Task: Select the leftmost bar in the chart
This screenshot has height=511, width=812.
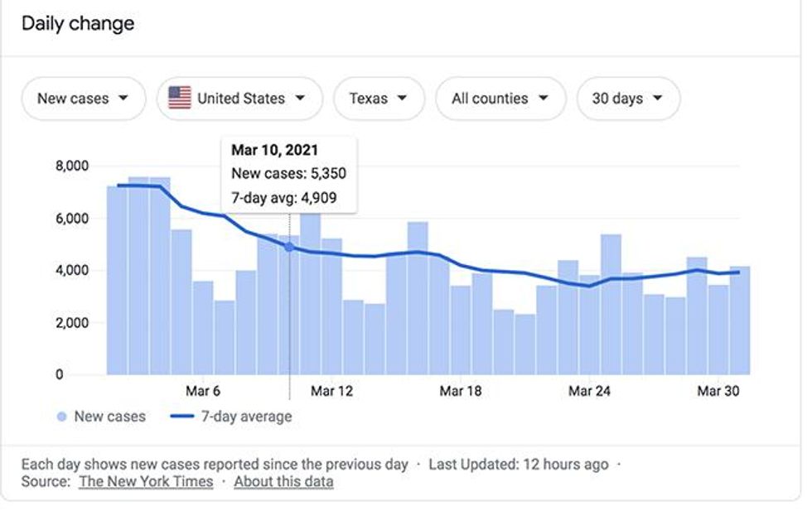Action: 117,280
